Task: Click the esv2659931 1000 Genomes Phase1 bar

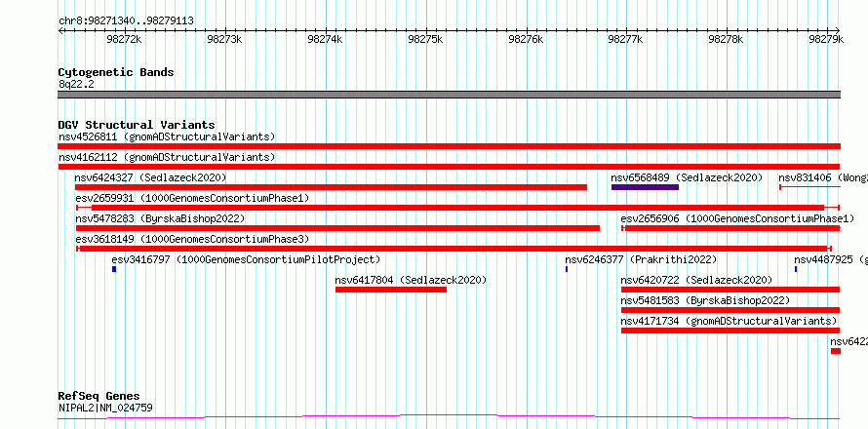Action: 457,208
